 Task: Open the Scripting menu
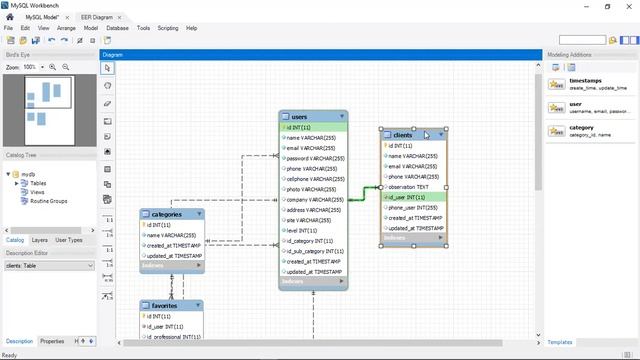coord(168,28)
